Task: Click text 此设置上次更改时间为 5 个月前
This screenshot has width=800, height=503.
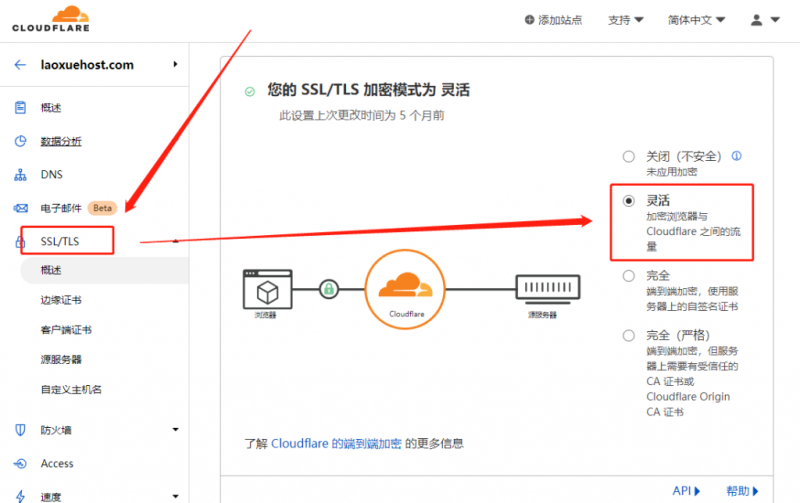Action: 362,116
